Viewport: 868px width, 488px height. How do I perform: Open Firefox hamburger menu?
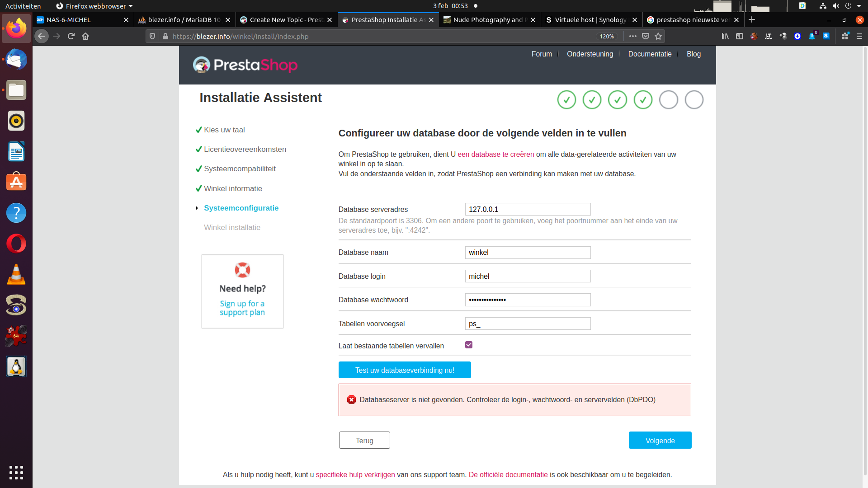point(859,36)
